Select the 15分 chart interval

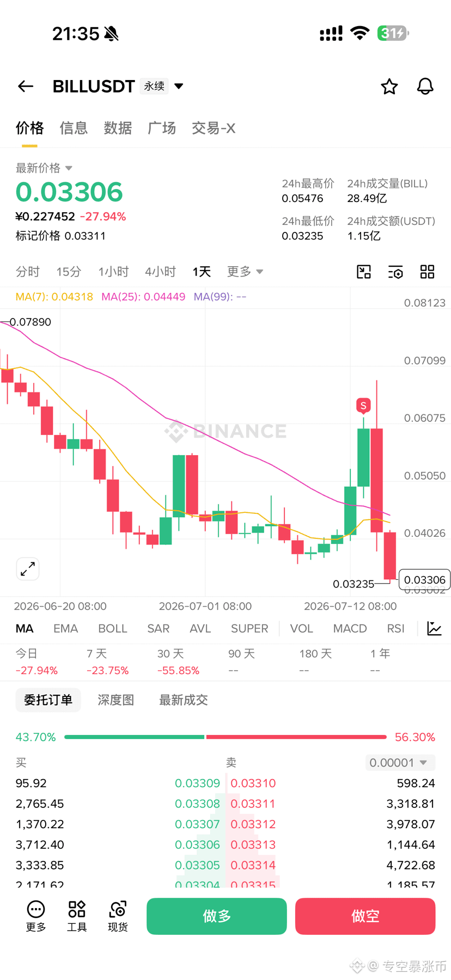(69, 271)
